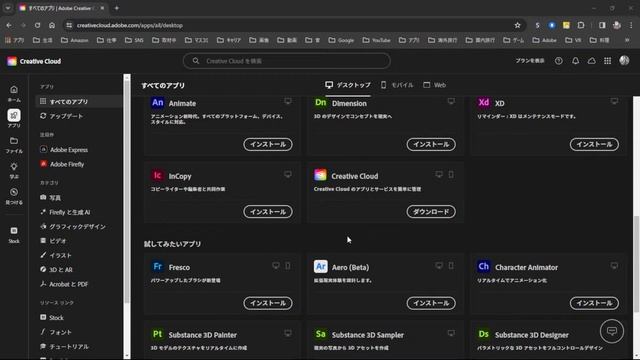Open the app switcher grid icon
The height and width of the screenshot is (360, 640).
[607, 61]
